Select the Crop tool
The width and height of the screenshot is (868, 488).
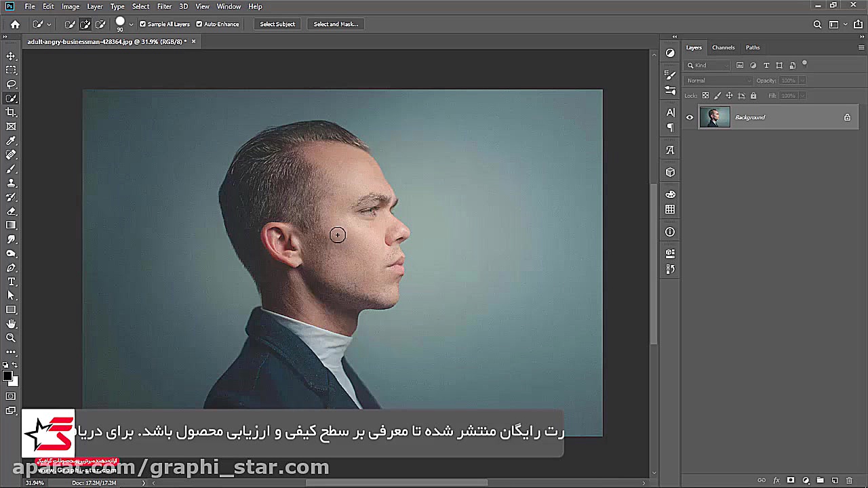tap(11, 113)
